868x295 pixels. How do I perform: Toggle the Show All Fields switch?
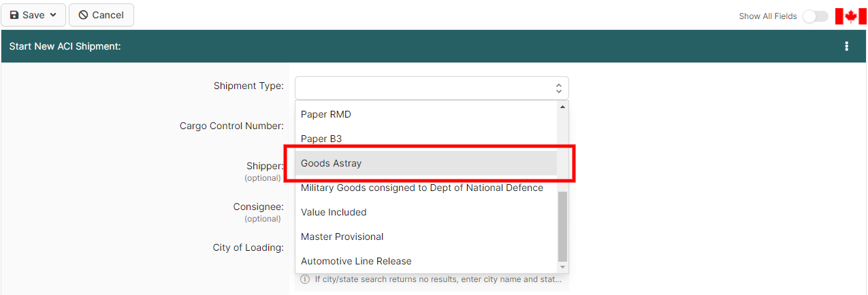815,16
